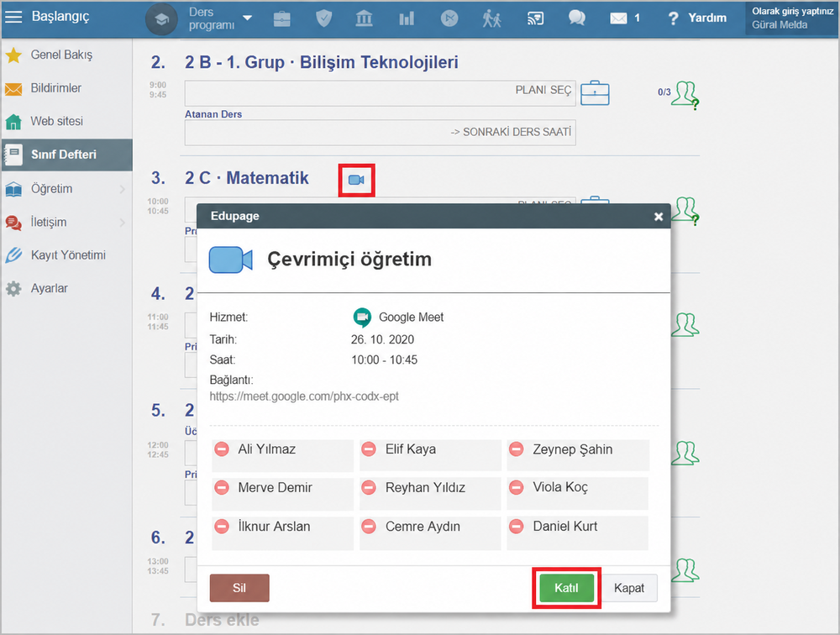Image resolution: width=840 pixels, height=635 pixels.
Task: Open the Ders programı dropdown arrow
Action: 248,18
